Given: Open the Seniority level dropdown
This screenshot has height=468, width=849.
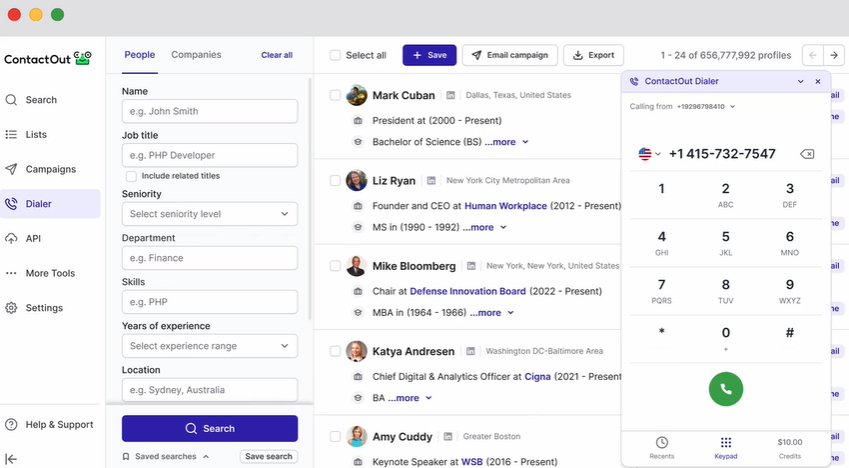Looking at the screenshot, I should (x=210, y=214).
